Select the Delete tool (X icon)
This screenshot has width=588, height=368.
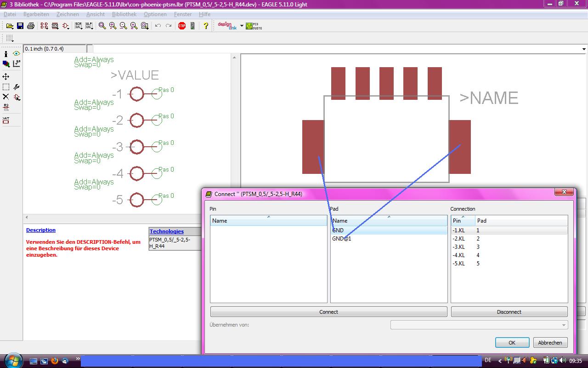6,97
